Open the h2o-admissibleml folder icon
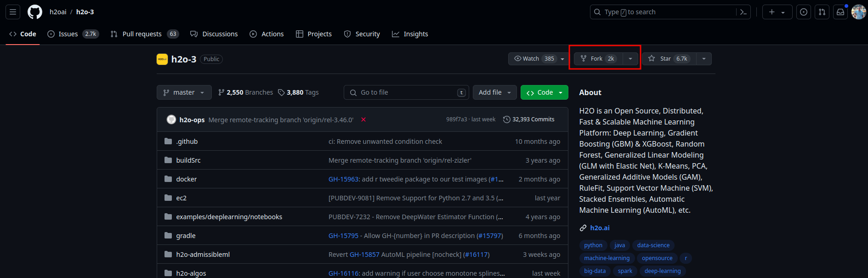868x278 pixels. [x=168, y=255]
